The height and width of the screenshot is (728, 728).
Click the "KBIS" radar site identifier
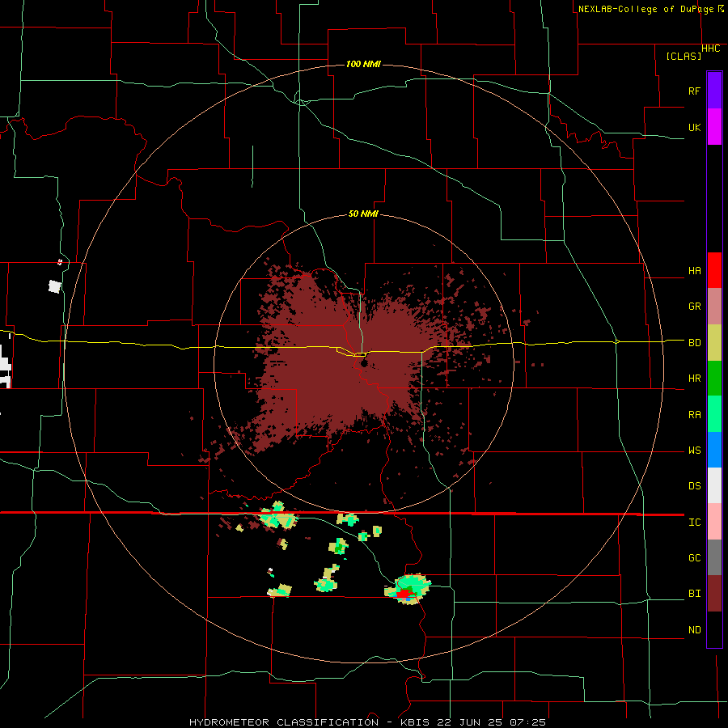pyautogui.click(x=415, y=722)
